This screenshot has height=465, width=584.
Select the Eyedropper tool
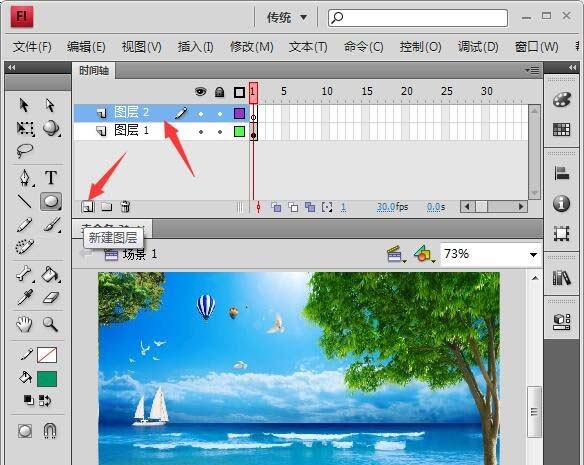click(25, 297)
